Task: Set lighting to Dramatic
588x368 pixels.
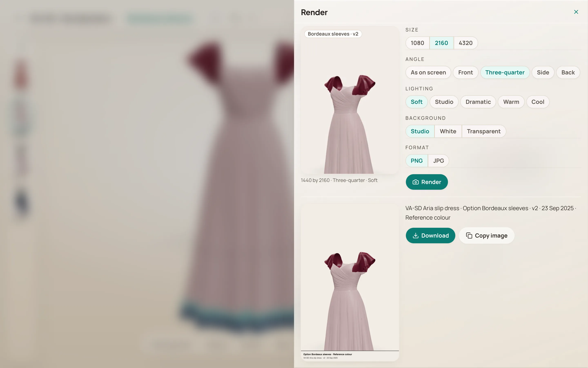Action: [478, 102]
